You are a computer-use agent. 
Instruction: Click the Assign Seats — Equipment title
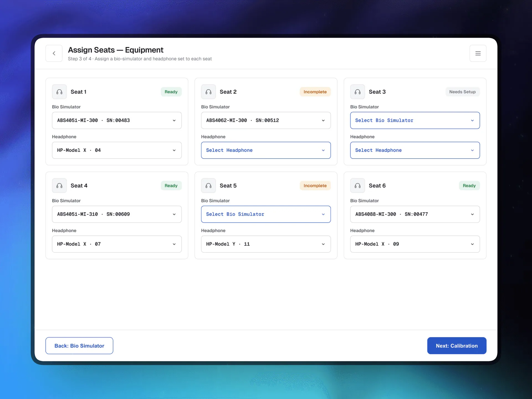pyautogui.click(x=116, y=50)
